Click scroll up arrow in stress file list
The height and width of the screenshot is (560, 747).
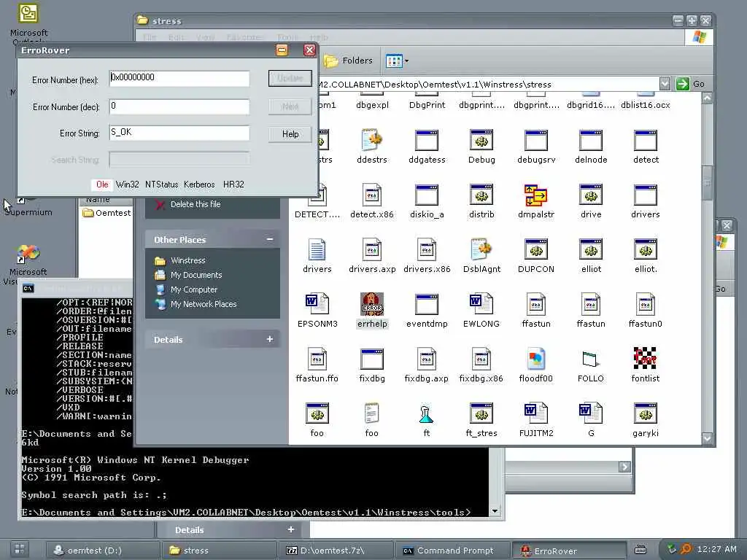[708, 98]
